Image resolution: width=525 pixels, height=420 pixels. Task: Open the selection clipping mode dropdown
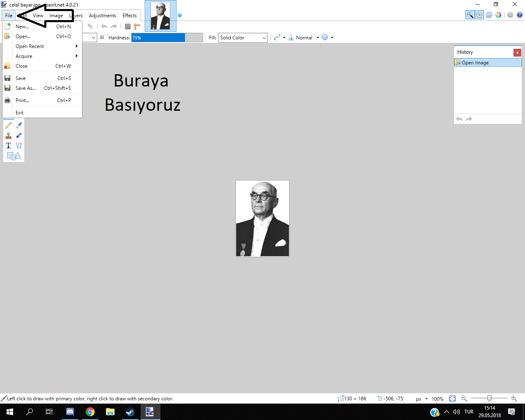click(327, 38)
